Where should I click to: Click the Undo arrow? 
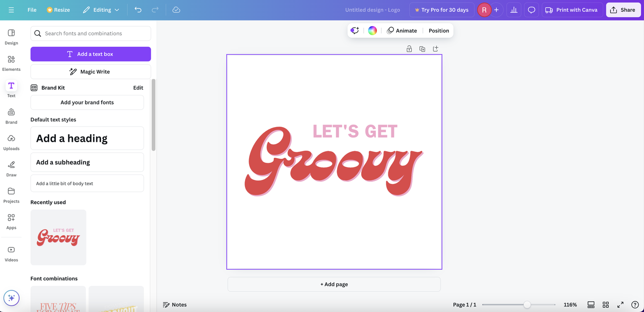(x=138, y=10)
